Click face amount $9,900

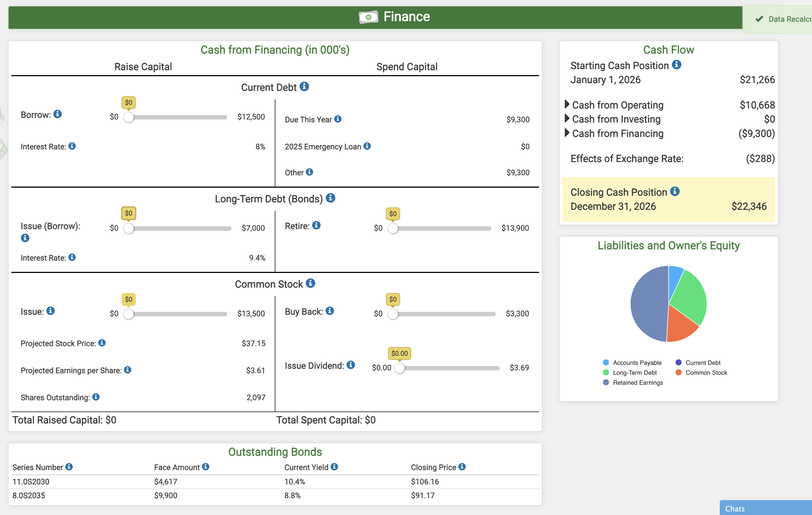pos(165,495)
